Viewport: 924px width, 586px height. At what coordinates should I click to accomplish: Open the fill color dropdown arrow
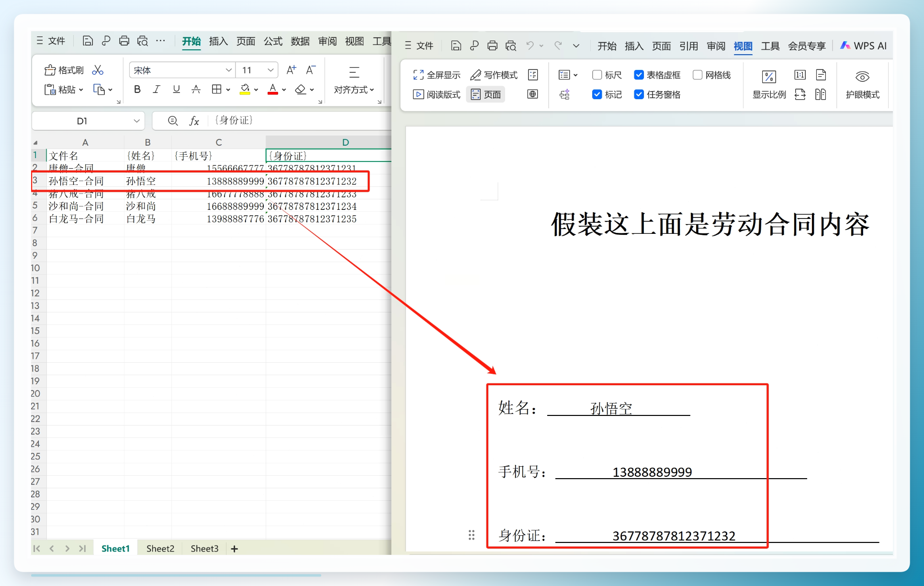coord(256,90)
